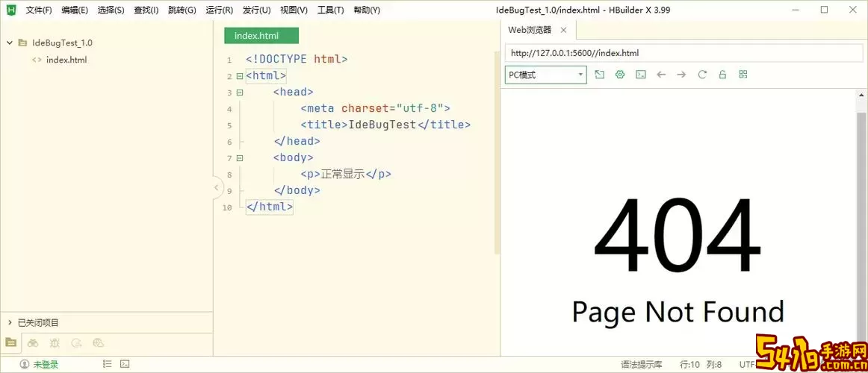Click the Page Not Found text

point(678,312)
